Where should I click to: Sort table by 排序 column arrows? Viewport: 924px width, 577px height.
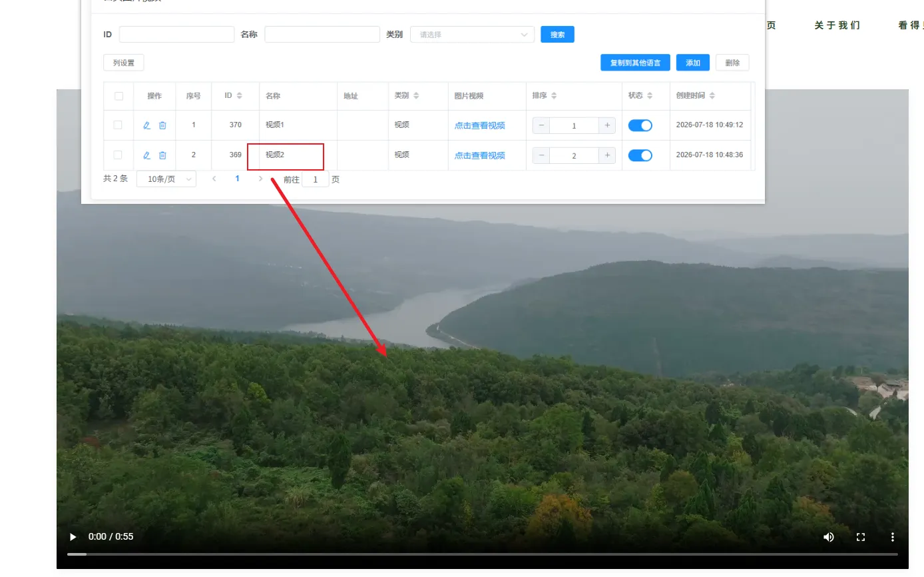click(554, 96)
